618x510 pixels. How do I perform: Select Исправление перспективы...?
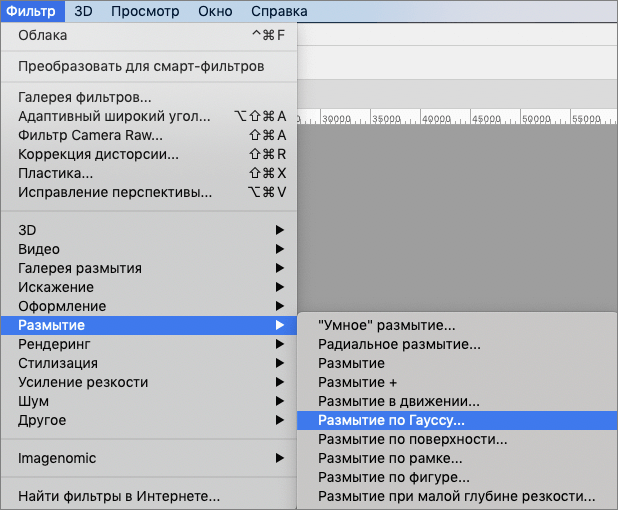click(149, 192)
